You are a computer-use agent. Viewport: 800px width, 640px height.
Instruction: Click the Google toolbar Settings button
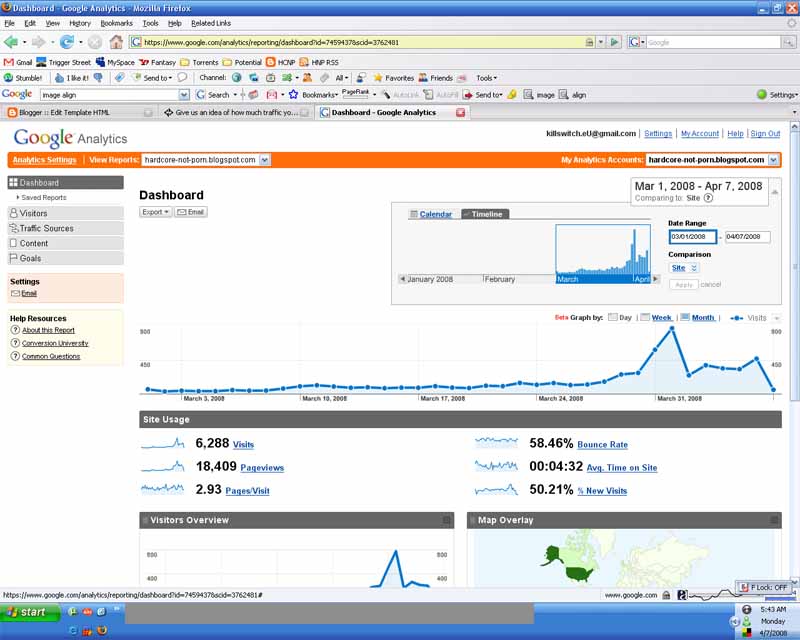777,95
